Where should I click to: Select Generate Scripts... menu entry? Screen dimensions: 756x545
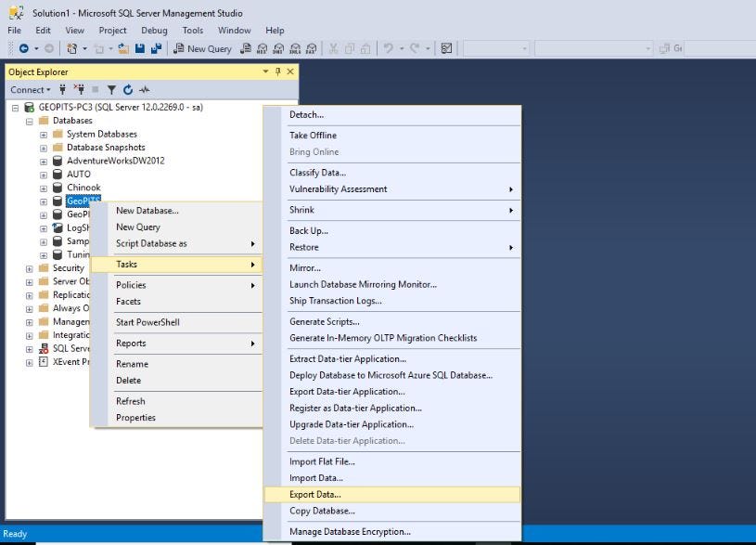click(392, 321)
